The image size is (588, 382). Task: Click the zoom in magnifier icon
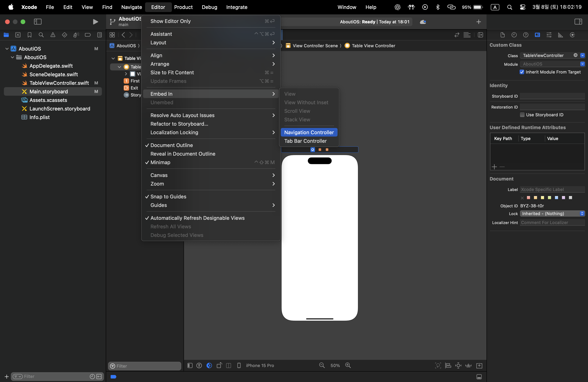tap(348, 365)
